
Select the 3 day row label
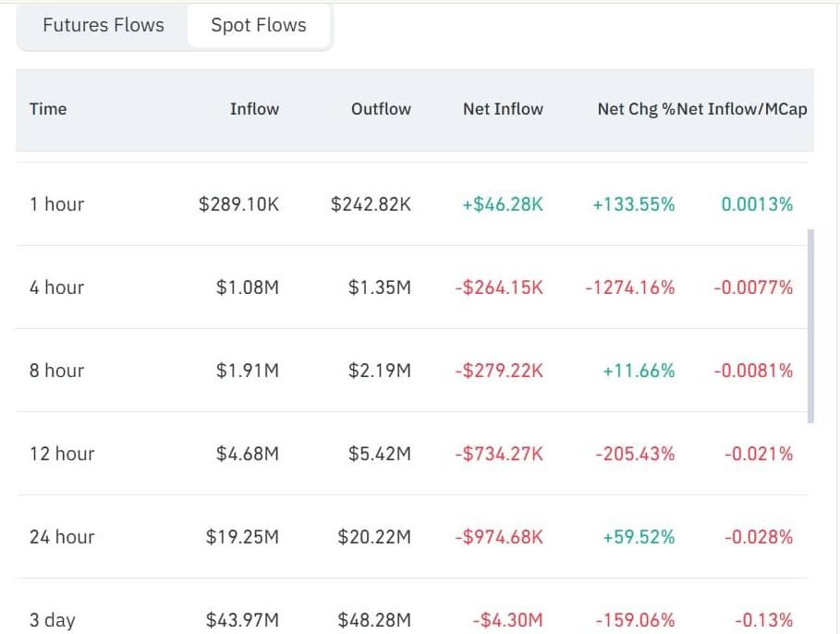coord(53,620)
